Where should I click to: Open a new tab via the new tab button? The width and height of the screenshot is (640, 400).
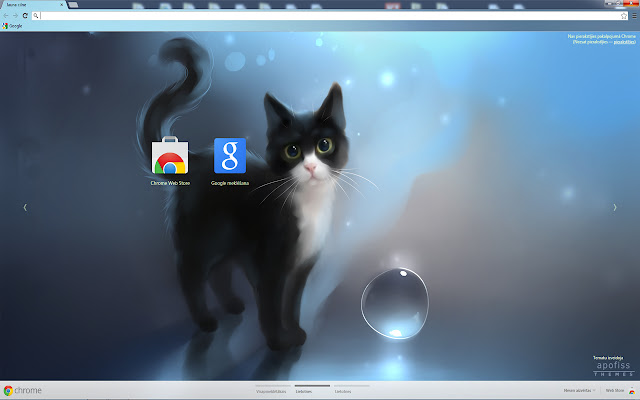coord(73,5)
